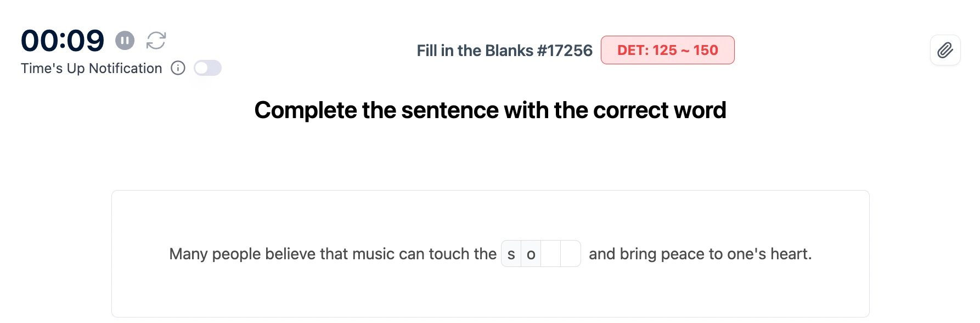
Task: Open the paperclip attachment button
Action: click(945, 51)
